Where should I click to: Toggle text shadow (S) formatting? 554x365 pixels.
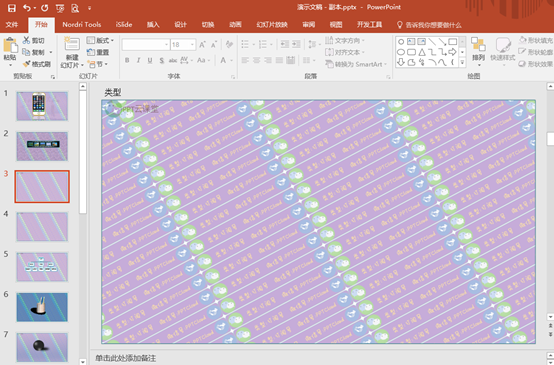click(x=161, y=60)
